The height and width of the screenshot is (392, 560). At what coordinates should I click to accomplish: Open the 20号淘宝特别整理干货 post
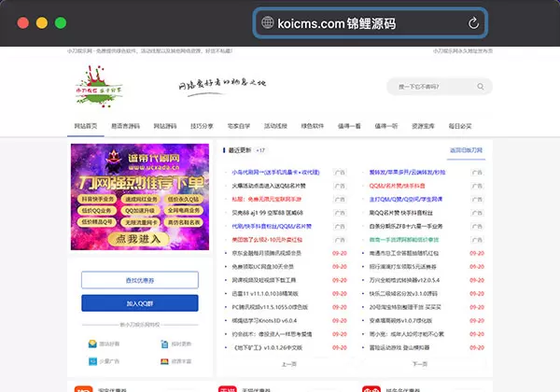click(405, 307)
